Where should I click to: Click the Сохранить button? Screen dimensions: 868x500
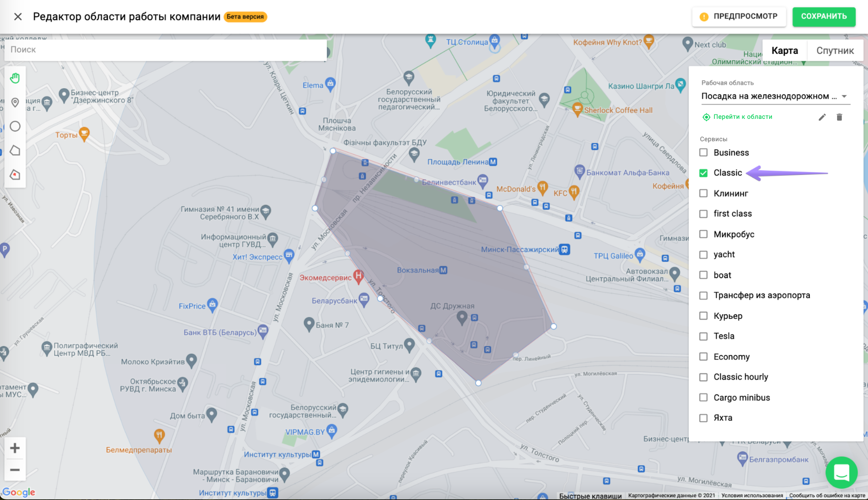point(824,16)
